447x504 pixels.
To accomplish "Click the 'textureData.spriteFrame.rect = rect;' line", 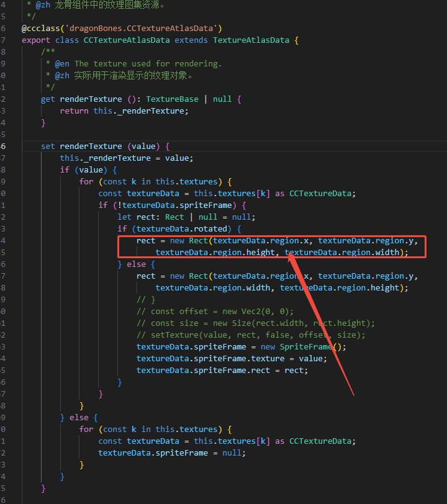I will click(x=222, y=371).
